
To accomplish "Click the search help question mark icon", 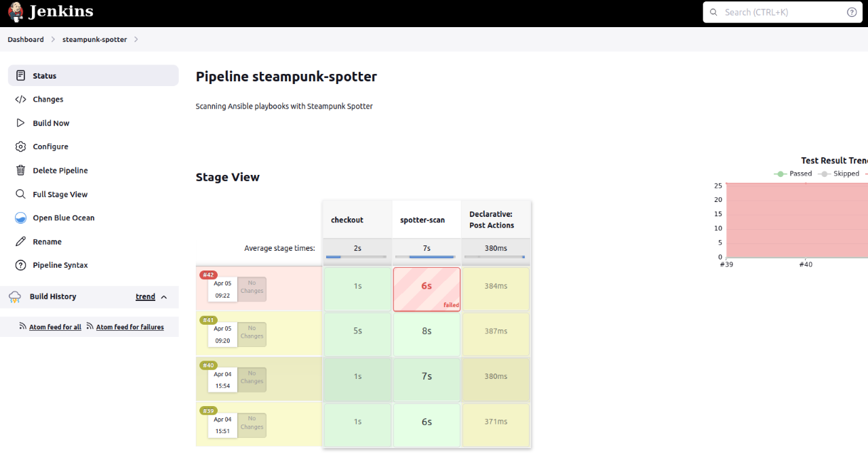I will coord(852,12).
